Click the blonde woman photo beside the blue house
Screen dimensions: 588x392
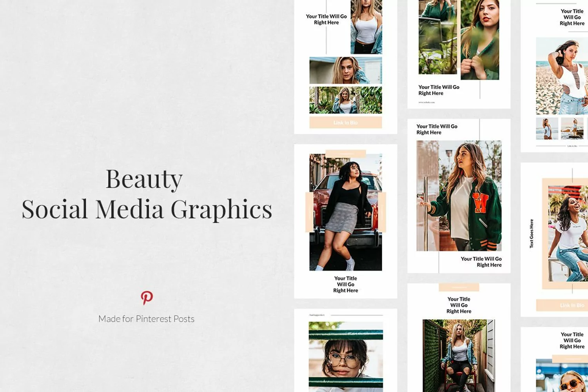[345, 71]
